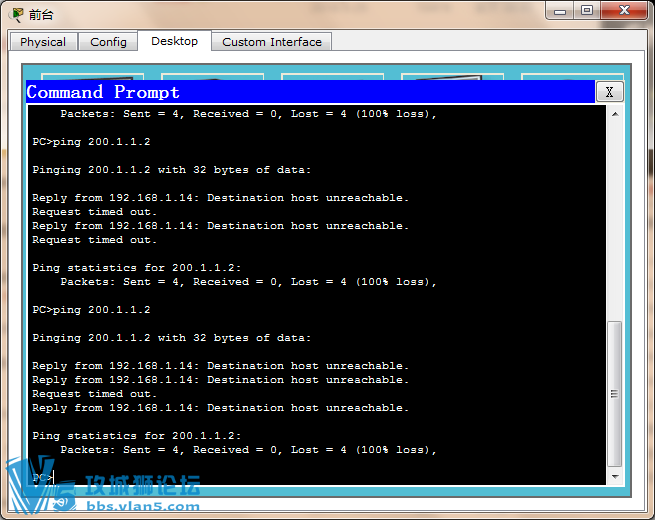The image size is (655, 520).
Task: Open the Custom Interface tab
Action: coord(272,42)
